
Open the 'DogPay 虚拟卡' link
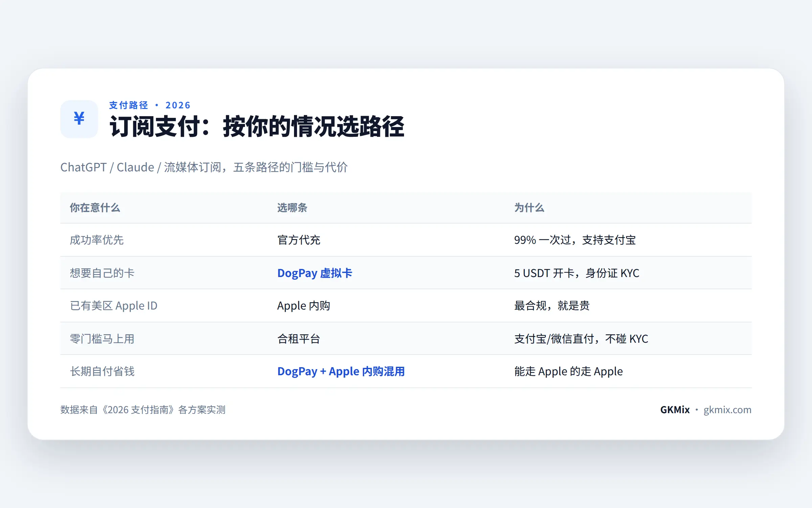pyautogui.click(x=315, y=273)
